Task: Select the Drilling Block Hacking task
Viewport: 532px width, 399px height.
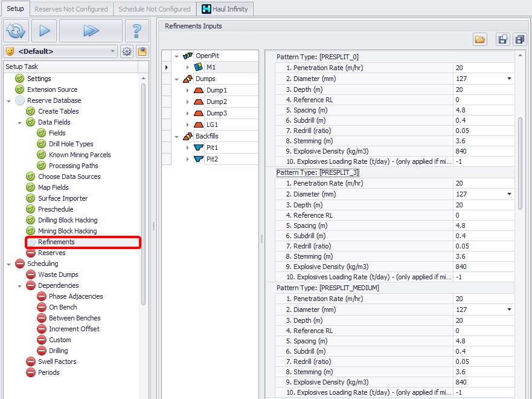Action: pos(68,220)
